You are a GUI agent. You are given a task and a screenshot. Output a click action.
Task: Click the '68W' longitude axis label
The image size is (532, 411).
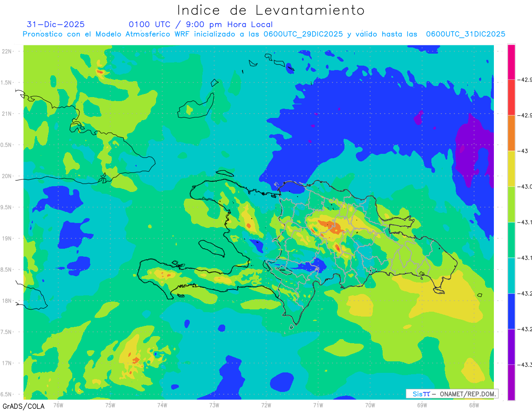(474, 405)
